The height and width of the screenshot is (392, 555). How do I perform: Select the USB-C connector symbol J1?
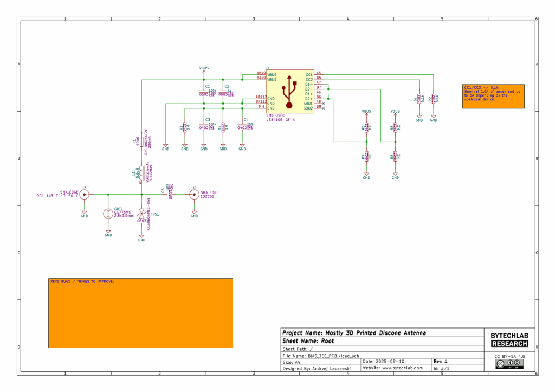[289, 92]
